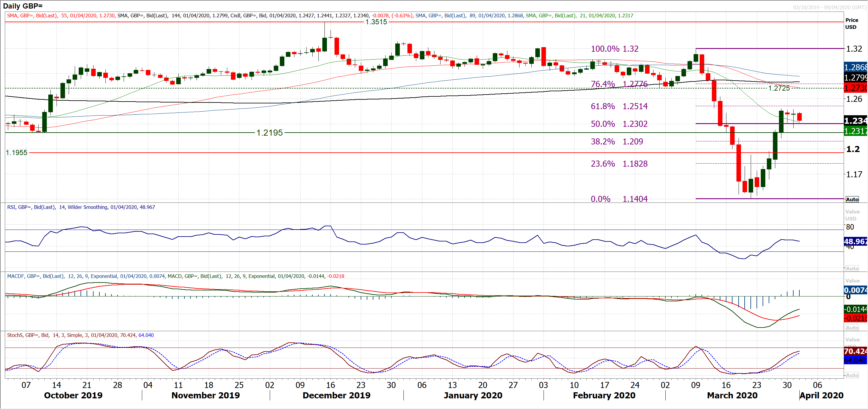Click the Fibonacci '23.6% 1.1828' label
The width and height of the screenshot is (868, 409).
coord(619,164)
